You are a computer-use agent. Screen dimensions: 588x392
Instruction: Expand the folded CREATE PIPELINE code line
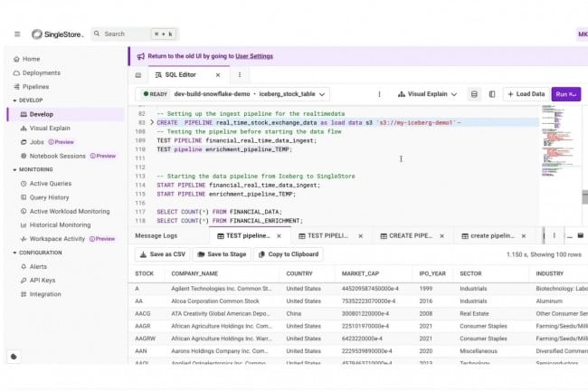click(x=153, y=121)
